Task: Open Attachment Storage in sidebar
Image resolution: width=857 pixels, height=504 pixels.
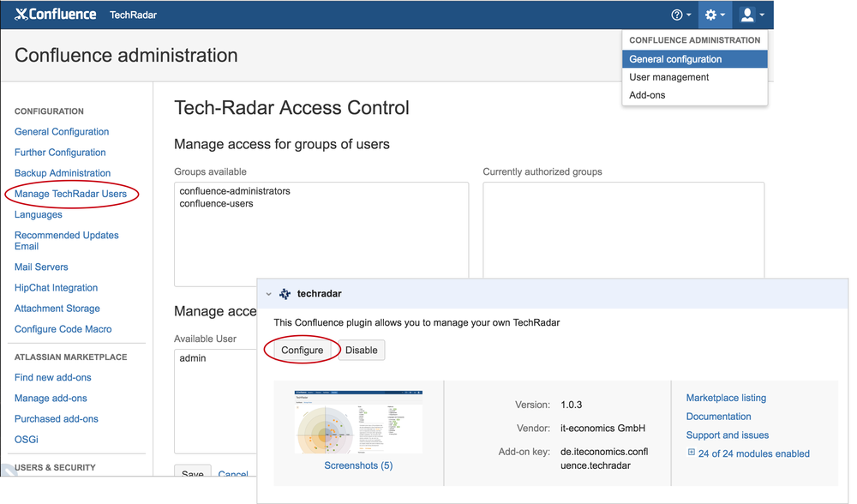Action: [x=57, y=309]
